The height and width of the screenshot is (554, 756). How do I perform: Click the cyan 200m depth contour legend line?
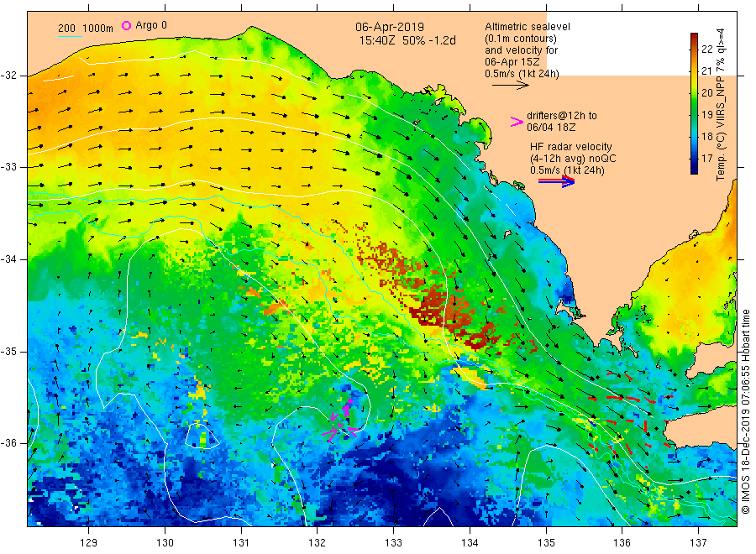70,36
